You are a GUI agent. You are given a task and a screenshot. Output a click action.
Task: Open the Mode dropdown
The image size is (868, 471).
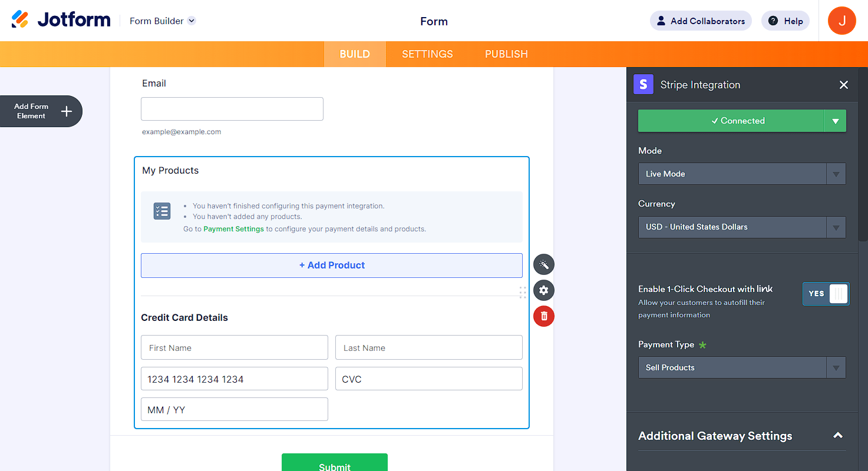[742, 174]
